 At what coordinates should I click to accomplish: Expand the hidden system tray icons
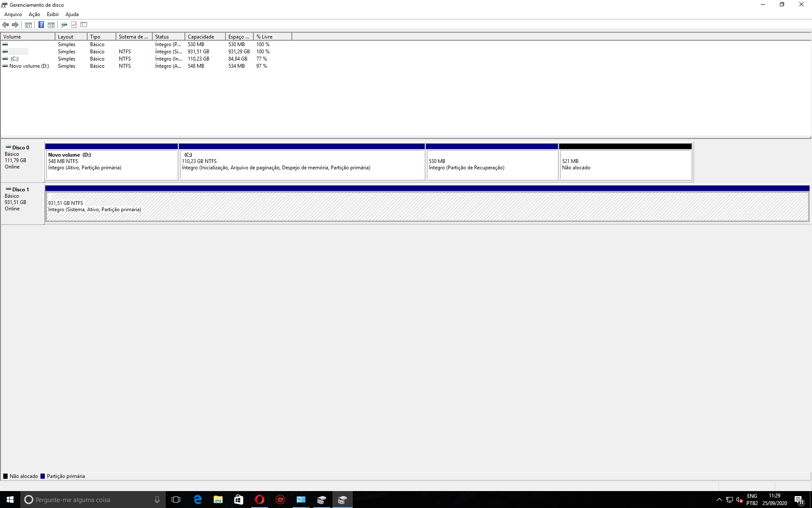719,500
